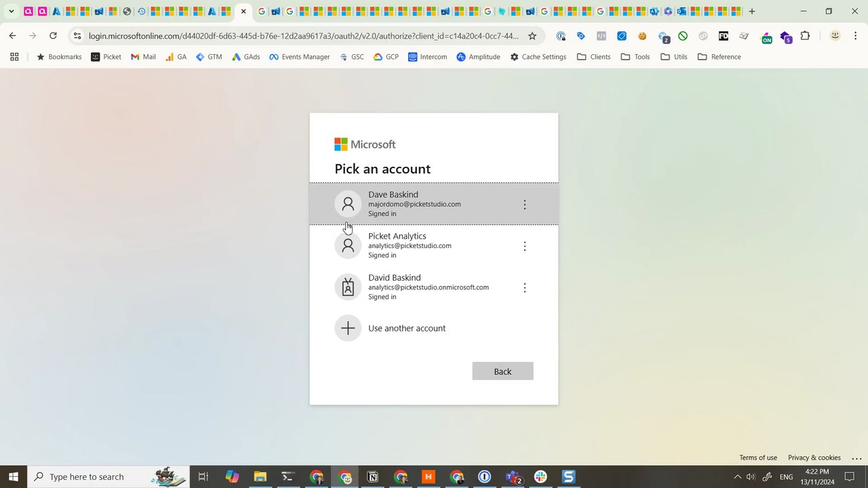Open Task View in taskbar
The image size is (868, 488).
click(203, 476)
